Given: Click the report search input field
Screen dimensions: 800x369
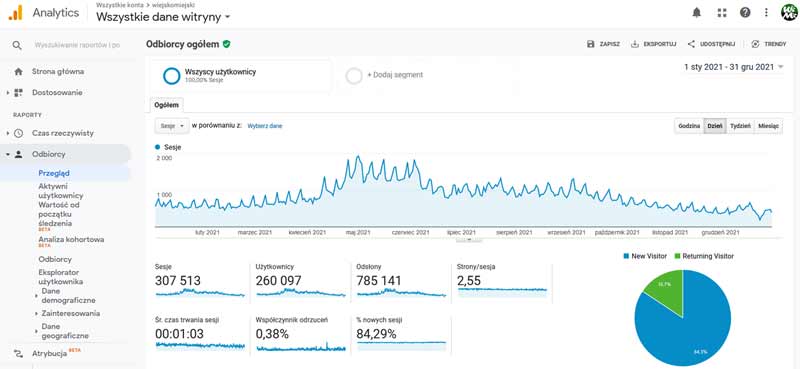Looking at the screenshot, I should 78,45.
